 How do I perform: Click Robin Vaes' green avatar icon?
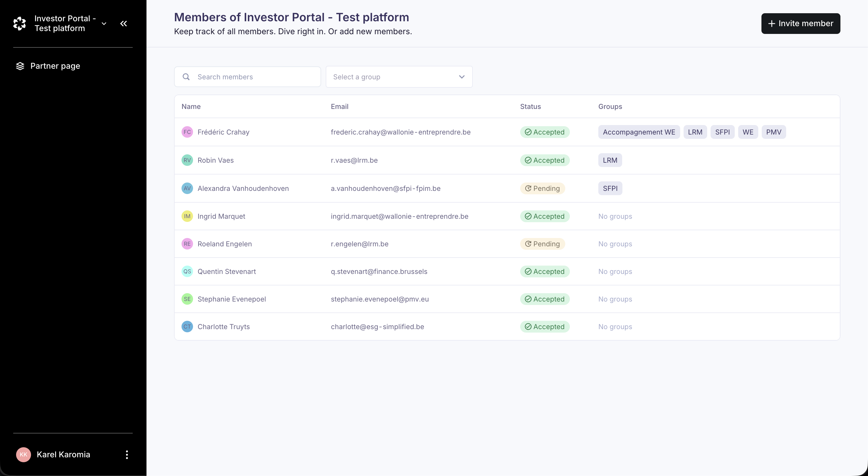tap(188, 160)
